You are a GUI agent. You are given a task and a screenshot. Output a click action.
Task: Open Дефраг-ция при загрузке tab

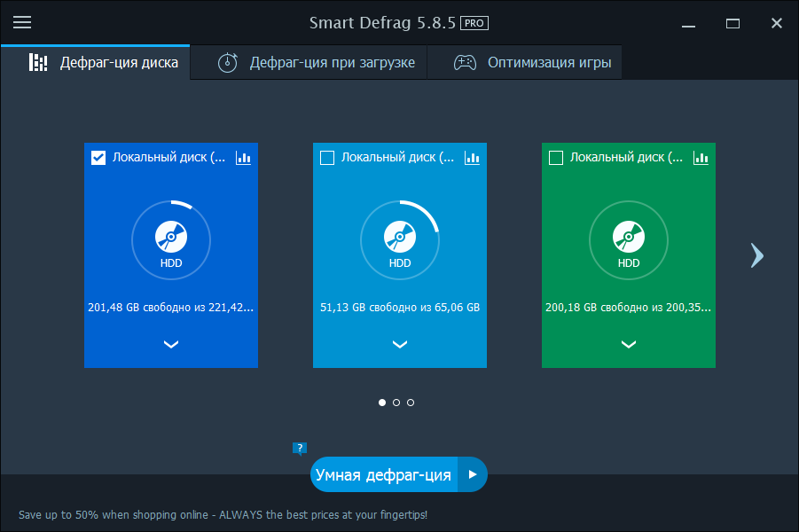pyautogui.click(x=309, y=62)
